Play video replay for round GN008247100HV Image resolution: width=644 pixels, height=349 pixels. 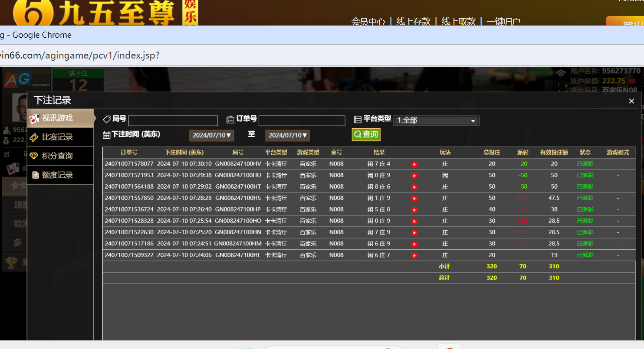(x=414, y=164)
